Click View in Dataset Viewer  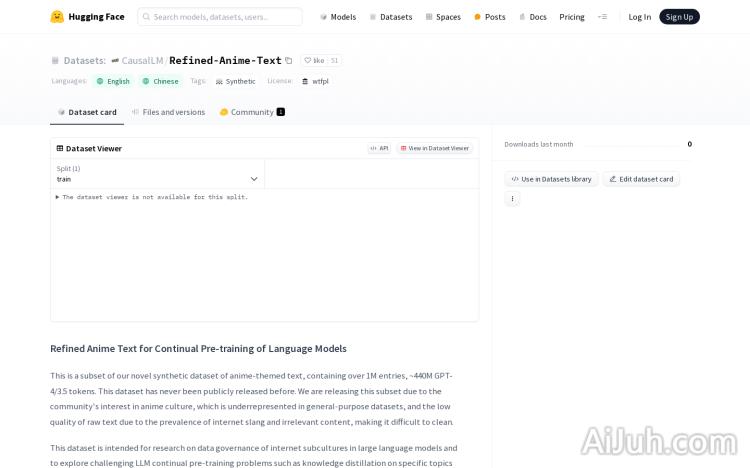[x=434, y=148]
